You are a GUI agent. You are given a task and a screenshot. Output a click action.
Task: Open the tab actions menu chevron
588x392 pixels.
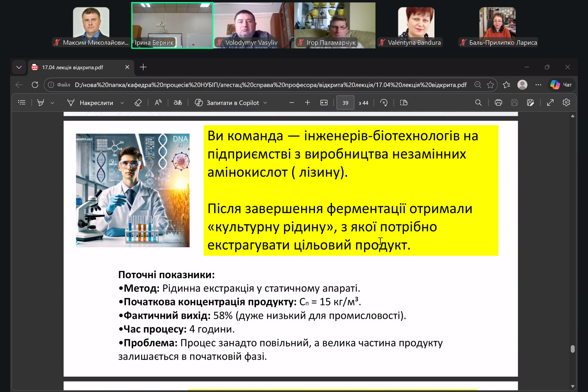(19, 68)
